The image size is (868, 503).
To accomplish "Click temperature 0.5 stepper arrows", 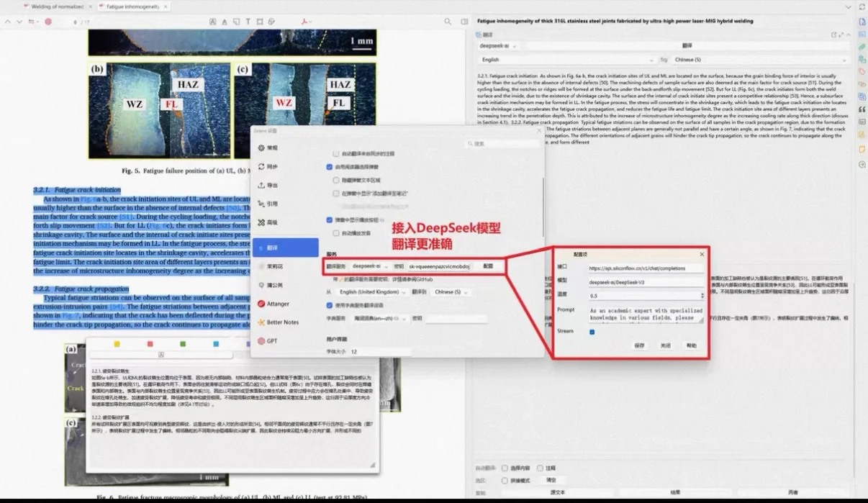I will pos(702,295).
